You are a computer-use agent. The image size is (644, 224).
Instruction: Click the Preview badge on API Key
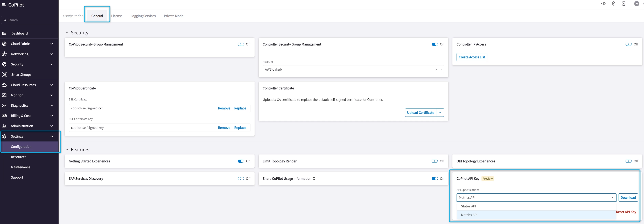pyautogui.click(x=487, y=179)
